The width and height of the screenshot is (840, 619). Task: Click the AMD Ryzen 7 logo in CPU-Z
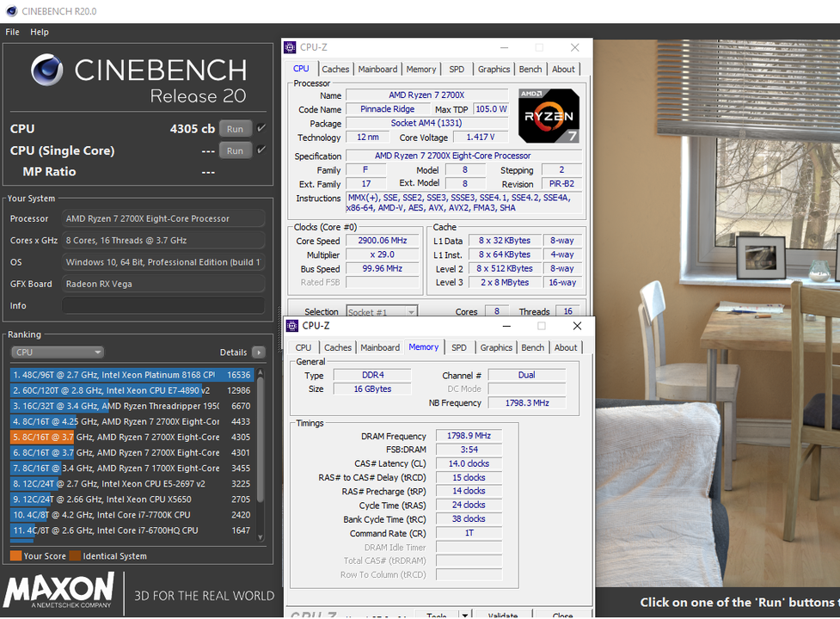pyautogui.click(x=549, y=116)
